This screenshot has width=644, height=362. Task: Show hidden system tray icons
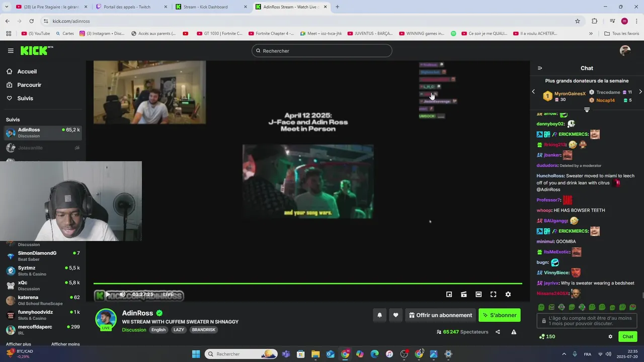click(x=564, y=354)
